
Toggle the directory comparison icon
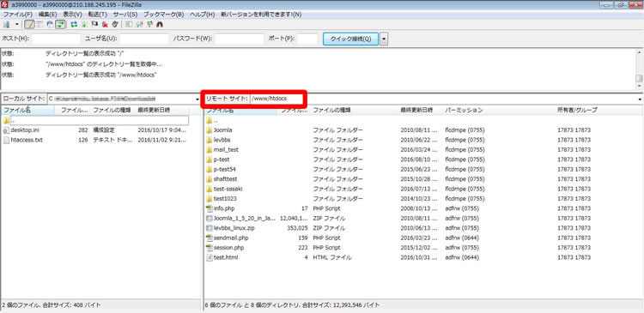pyautogui.click(x=140, y=24)
